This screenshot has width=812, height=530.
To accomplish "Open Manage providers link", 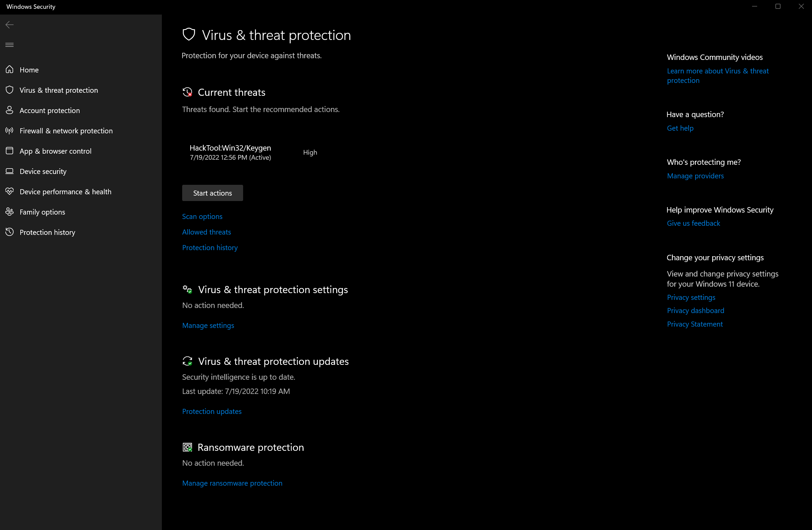I will coord(695,176).
